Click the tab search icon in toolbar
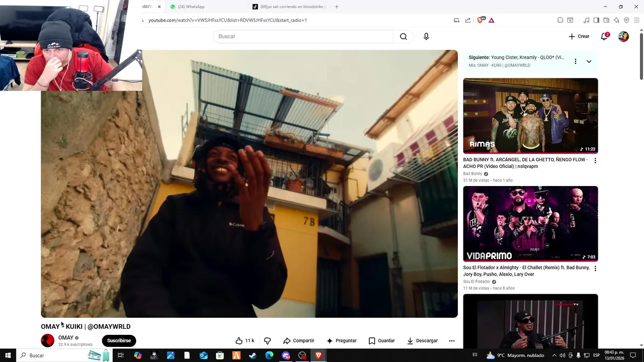 [570, 20]
